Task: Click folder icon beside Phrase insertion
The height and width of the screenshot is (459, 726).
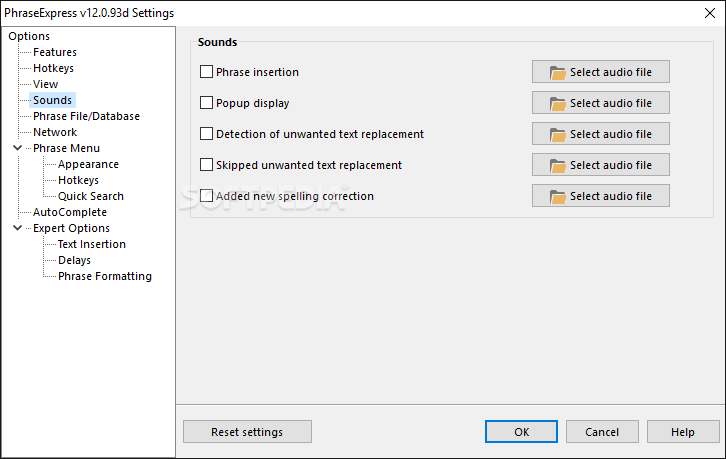Action: click(x=557, y=72)
